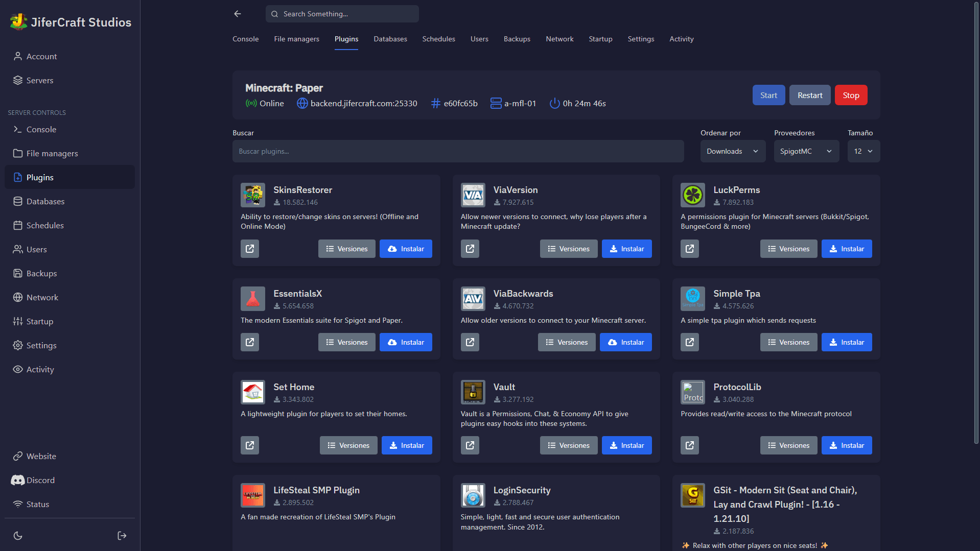Click the back arrow icon

[238, 14]
